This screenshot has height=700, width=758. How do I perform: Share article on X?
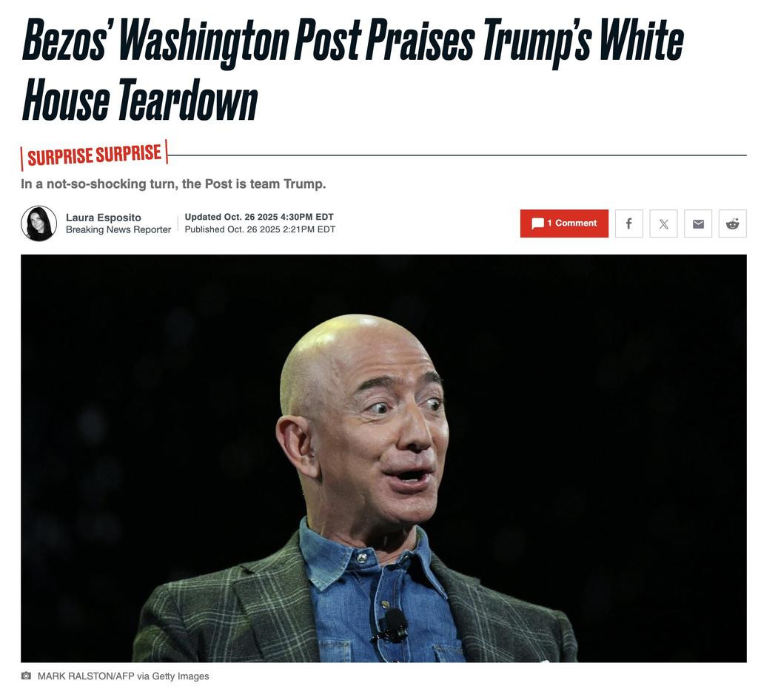click(x=664, y=223)
